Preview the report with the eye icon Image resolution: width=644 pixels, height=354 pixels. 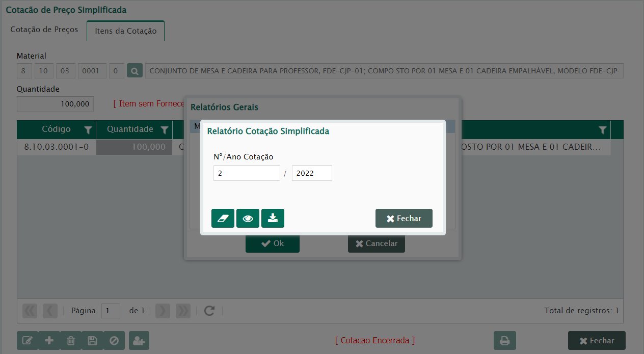248,219
